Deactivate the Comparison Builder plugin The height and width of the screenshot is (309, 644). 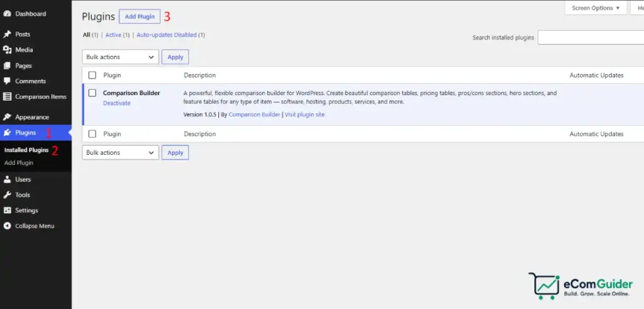coord(116,103)
